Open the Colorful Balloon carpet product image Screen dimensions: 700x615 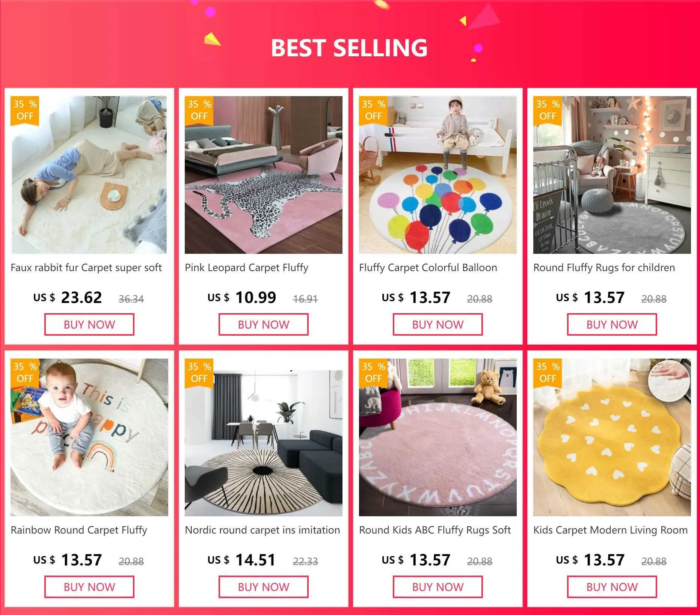pyautogui.click(x=438, y=175)
